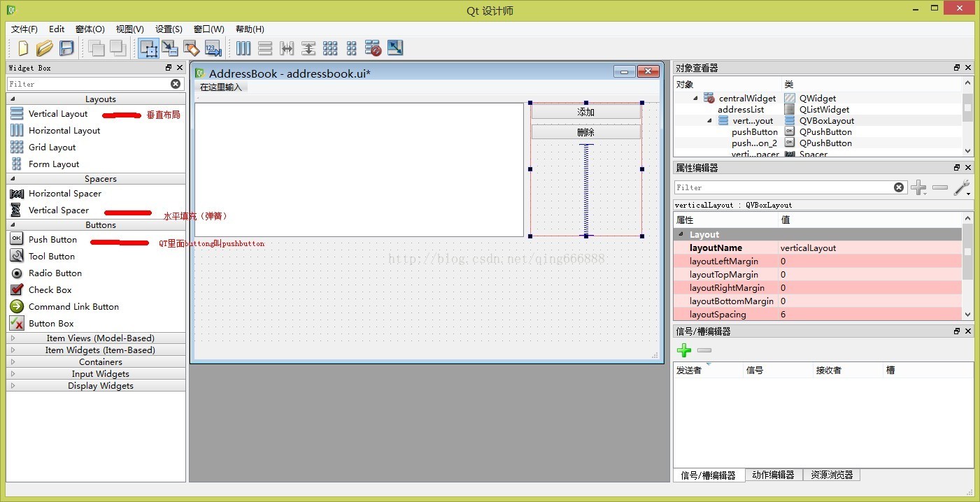This screenshot has height=502, width=980.
Task: Switch to Edit Tab Order mode icon
Action: (213, 48)
